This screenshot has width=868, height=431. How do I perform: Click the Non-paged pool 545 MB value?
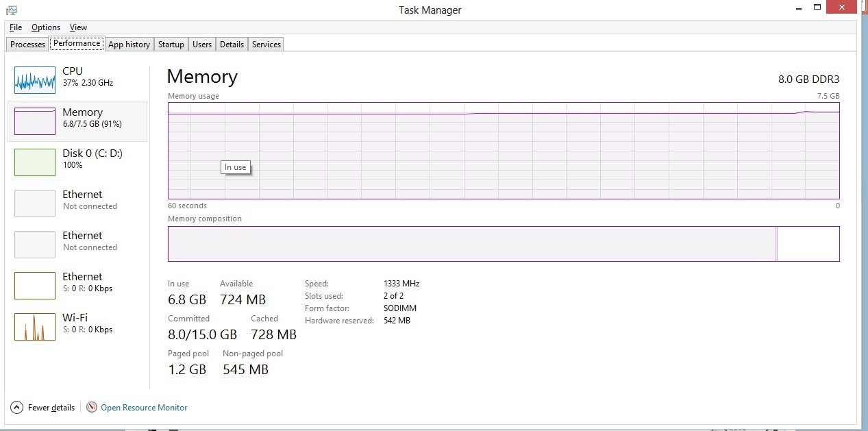[245, 369]
